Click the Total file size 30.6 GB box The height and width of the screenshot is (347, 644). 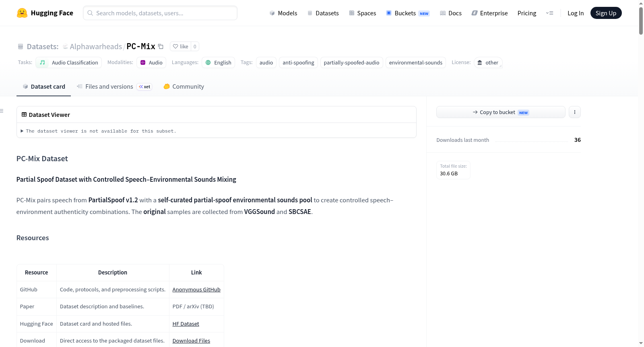[x=453, y=170]
